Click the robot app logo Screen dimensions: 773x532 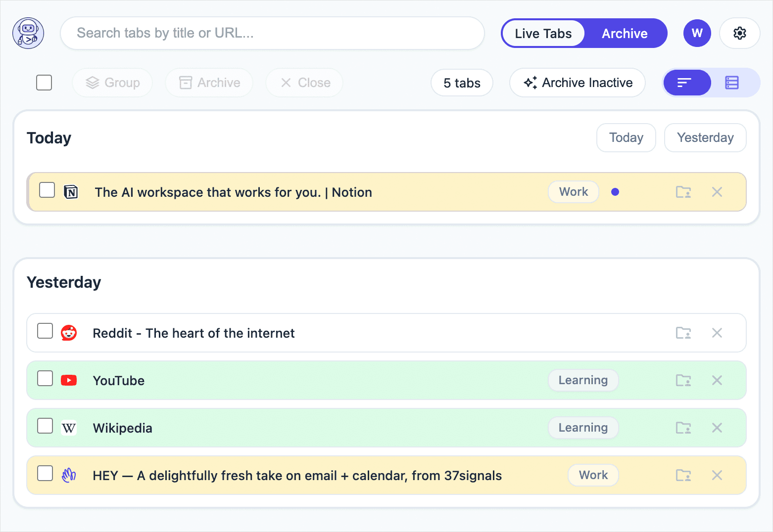pyautogui.click(x=28, y=33)
